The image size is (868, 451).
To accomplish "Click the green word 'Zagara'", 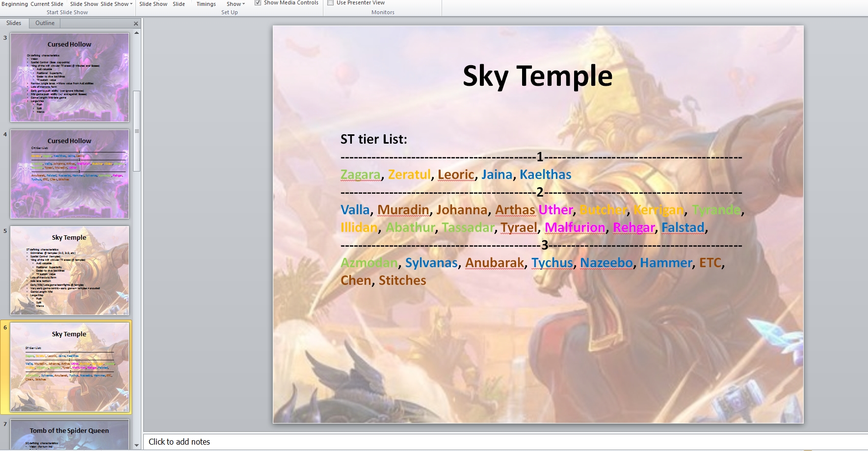I will click(361, 175).
